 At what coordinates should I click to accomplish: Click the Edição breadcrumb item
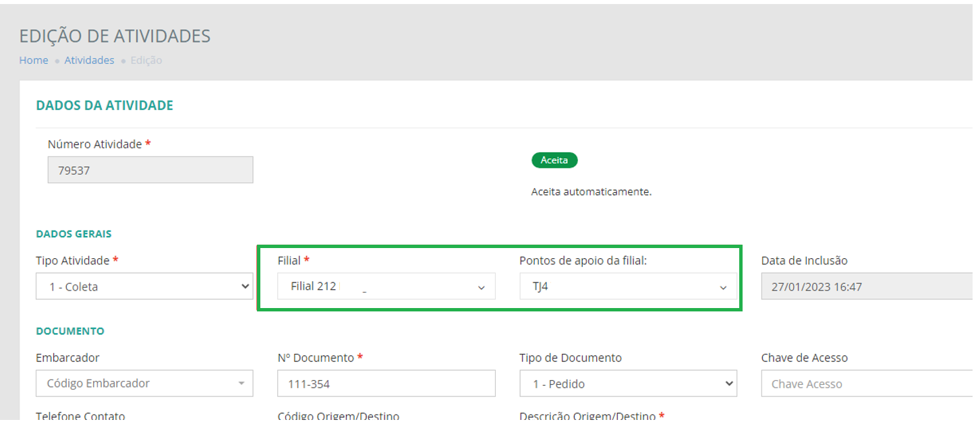(146, 60)
